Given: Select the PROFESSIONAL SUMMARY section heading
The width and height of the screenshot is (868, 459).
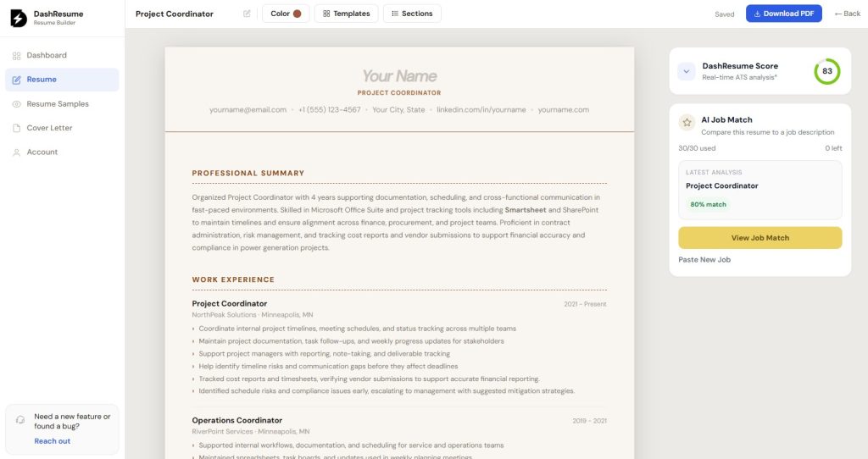Looking at the screenshot, I should pos(248,173).
